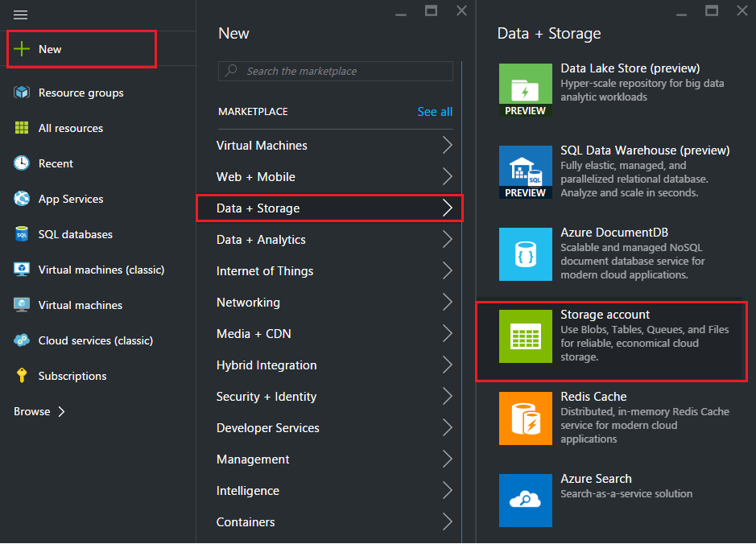Screen dimensions: 756x544
Task: Open the hamburger menu icon
Action: (20, 15)
